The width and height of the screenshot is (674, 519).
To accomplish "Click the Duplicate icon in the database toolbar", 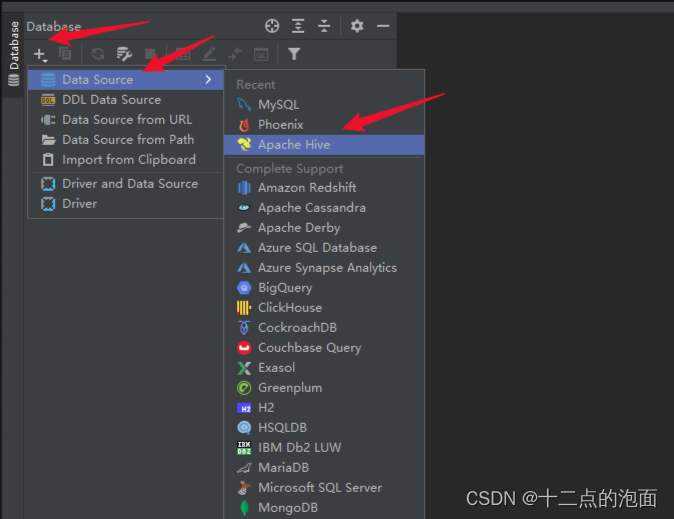I will [x=65, y=54].
